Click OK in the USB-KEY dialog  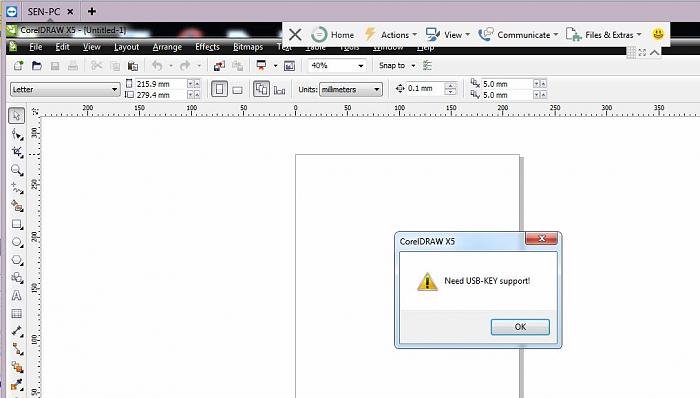click(520, 327)
